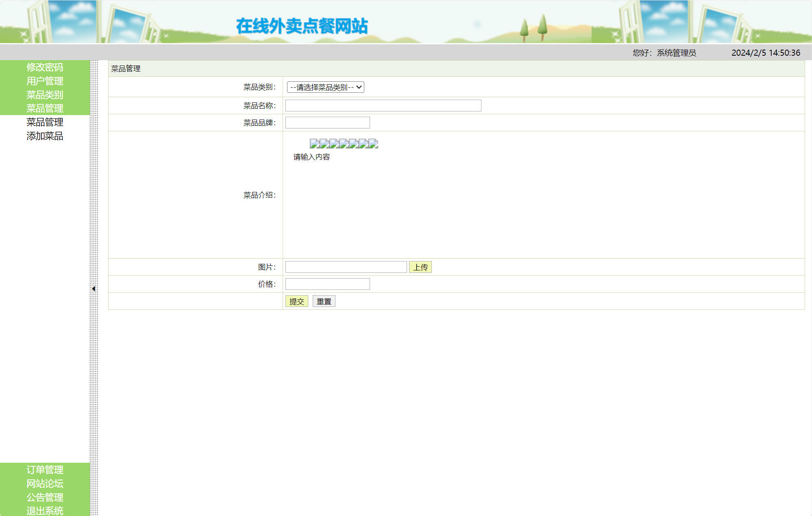Open 用户管理 in the sidebar

coord(45,81)
